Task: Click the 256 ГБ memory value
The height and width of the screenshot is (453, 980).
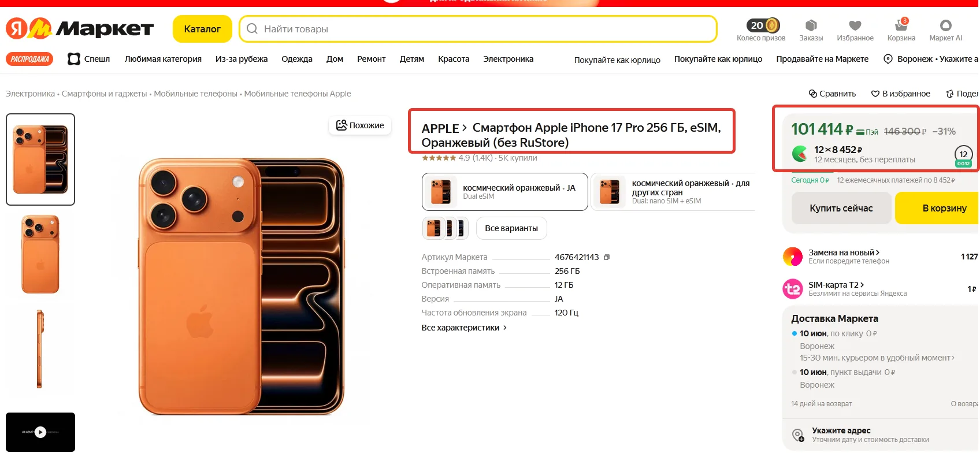Action: pos(567,271)
